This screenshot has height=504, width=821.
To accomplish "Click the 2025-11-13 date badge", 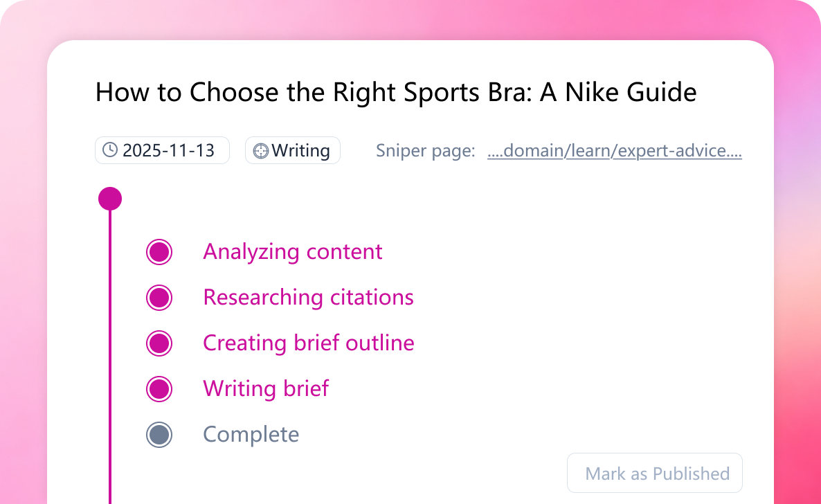I will [x=162, y=150].
